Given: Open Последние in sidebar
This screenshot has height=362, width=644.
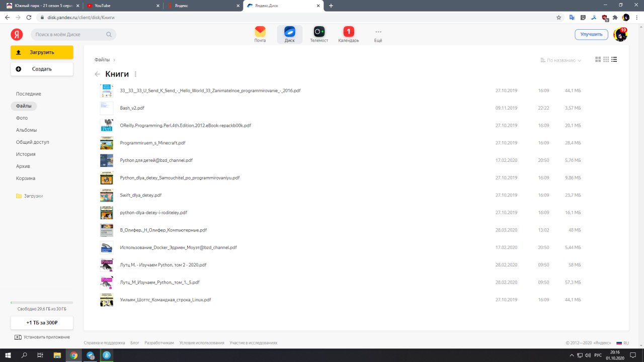Looking at the screenshot, I should pos(29,94).
